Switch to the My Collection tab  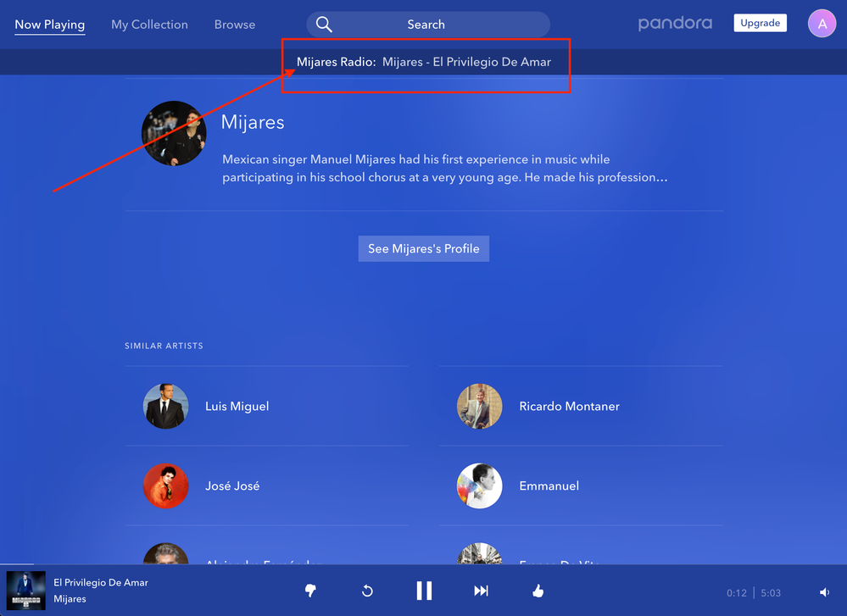pos(149,25)
